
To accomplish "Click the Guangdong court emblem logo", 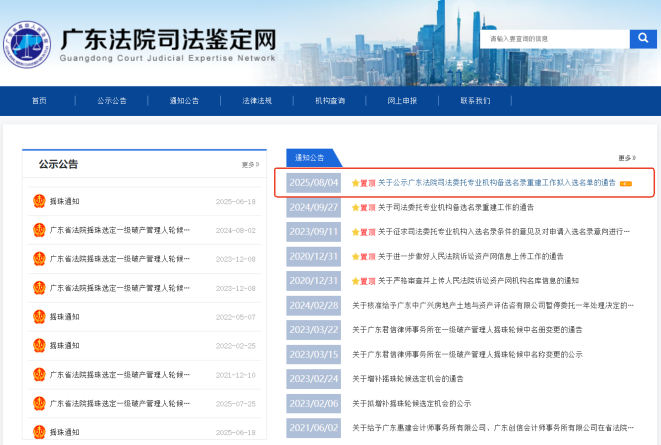I will 27,43.
